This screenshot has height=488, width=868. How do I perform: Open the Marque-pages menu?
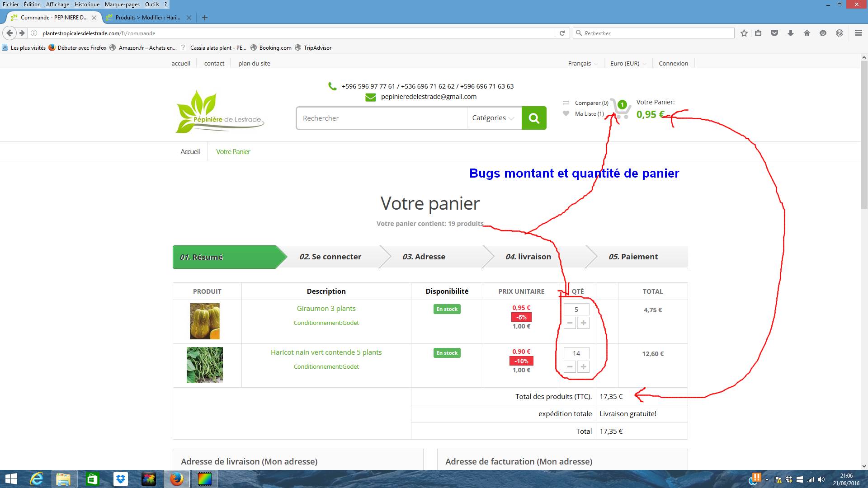click(122, 5)
